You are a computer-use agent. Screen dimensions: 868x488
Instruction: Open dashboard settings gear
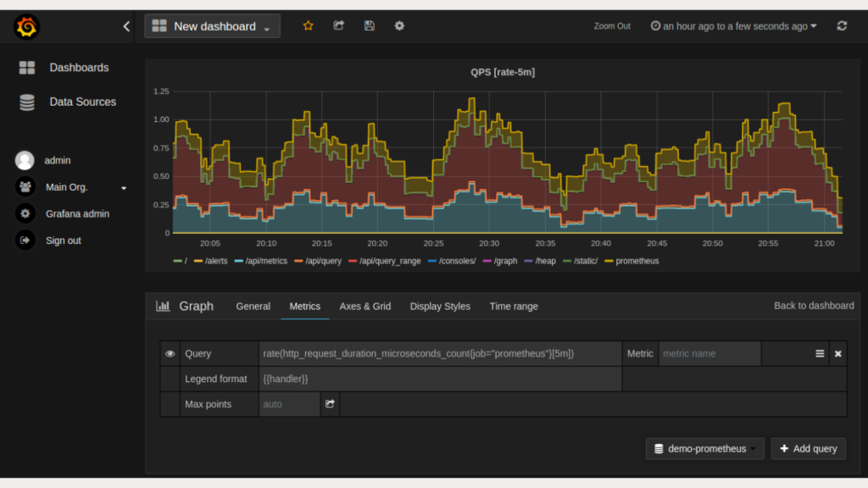pyautogui.click(x=399, y=25)
